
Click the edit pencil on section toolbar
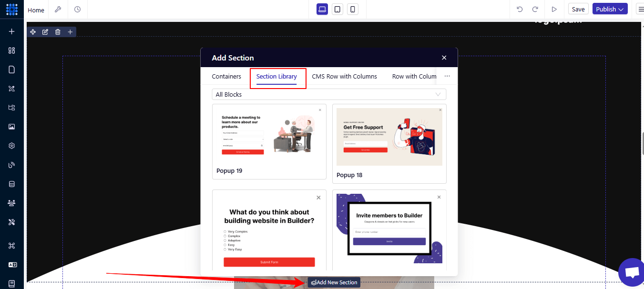coord(45,32)
